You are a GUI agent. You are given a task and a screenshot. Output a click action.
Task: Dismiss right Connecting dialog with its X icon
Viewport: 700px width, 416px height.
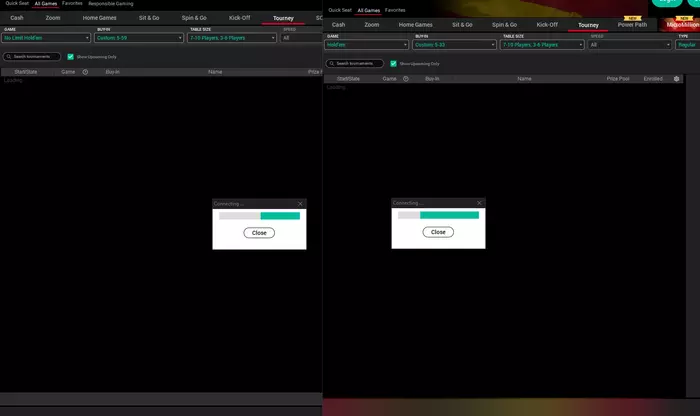point(479,203)
